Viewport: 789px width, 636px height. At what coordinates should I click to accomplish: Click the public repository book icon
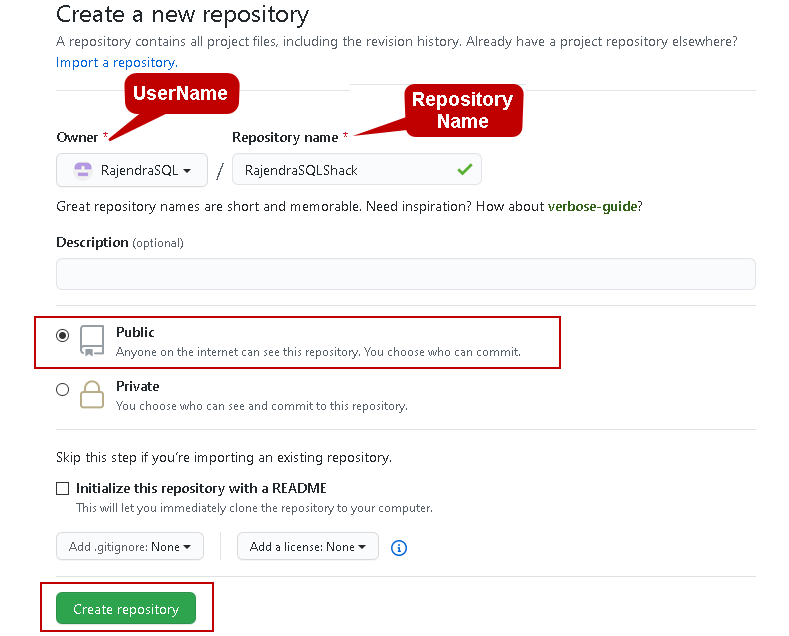[x=92, y=341]
